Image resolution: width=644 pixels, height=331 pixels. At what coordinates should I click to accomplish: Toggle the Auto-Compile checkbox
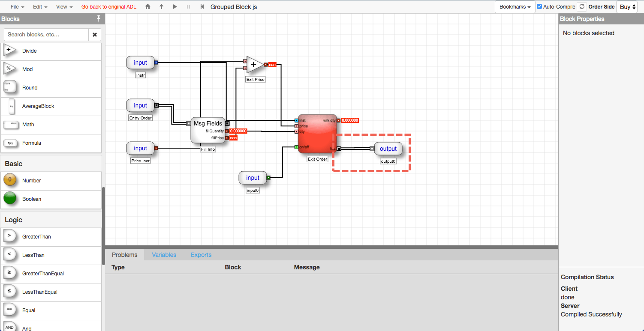[539, 7]
